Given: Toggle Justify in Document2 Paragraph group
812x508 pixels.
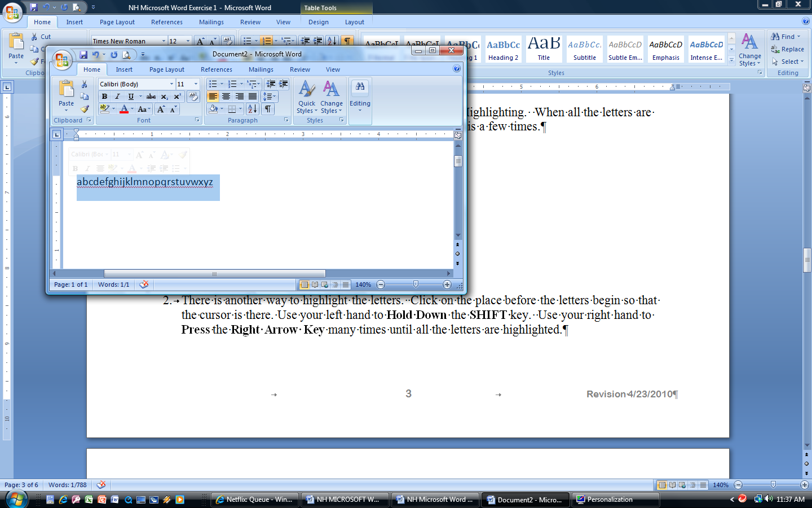Looking at the screenshot, I should click(x=253, y=97).
